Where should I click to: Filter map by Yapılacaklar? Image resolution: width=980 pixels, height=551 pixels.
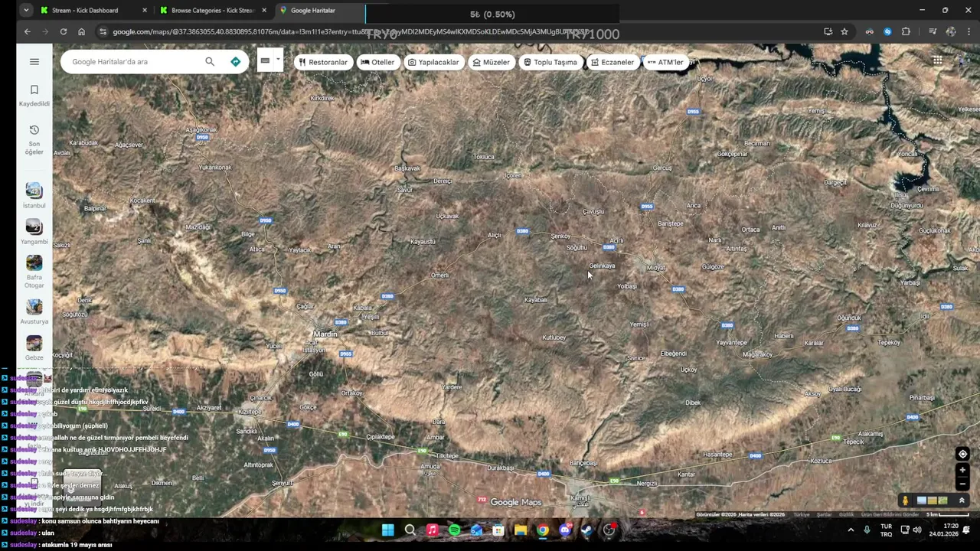coord(433,62)
